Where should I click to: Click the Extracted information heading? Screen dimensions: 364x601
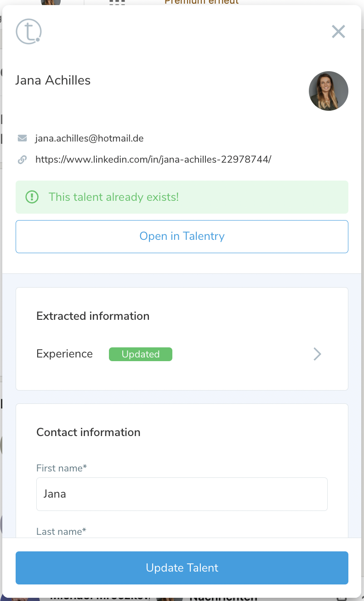[x=93, y=316]
